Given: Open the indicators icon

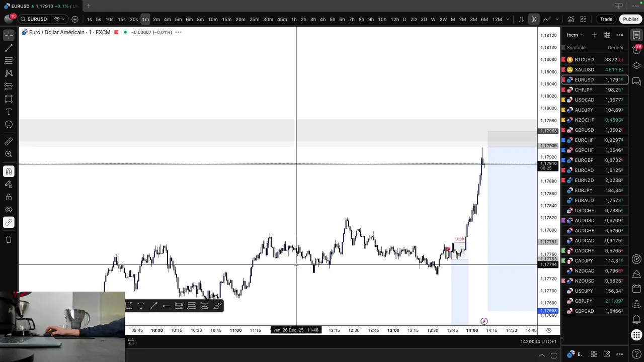Looking at the screenshot, I should click(571, 19).
